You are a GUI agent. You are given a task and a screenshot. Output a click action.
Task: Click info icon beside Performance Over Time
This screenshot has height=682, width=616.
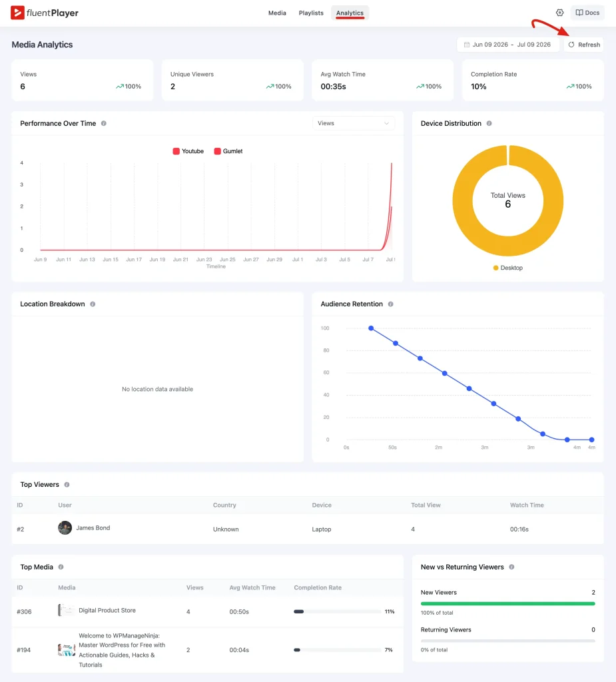[x=103, y=123]
